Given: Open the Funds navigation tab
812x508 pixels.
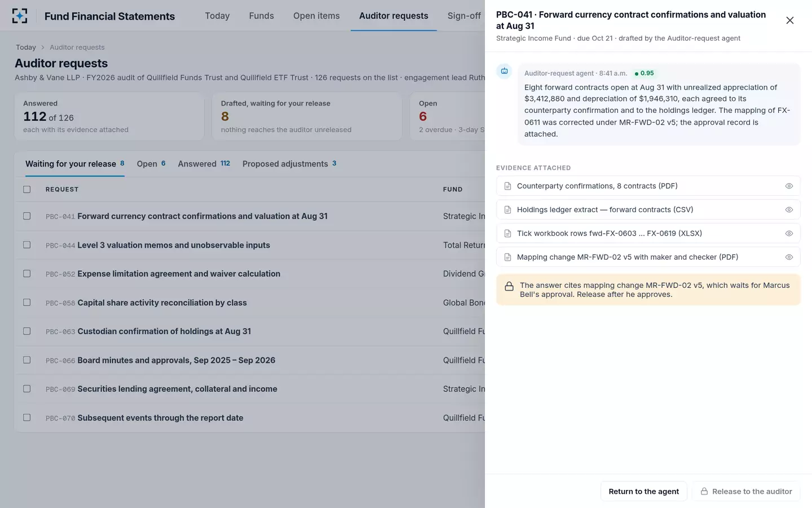Looking at the screenshot, I should pyautogui.click(x=262, y=16).
